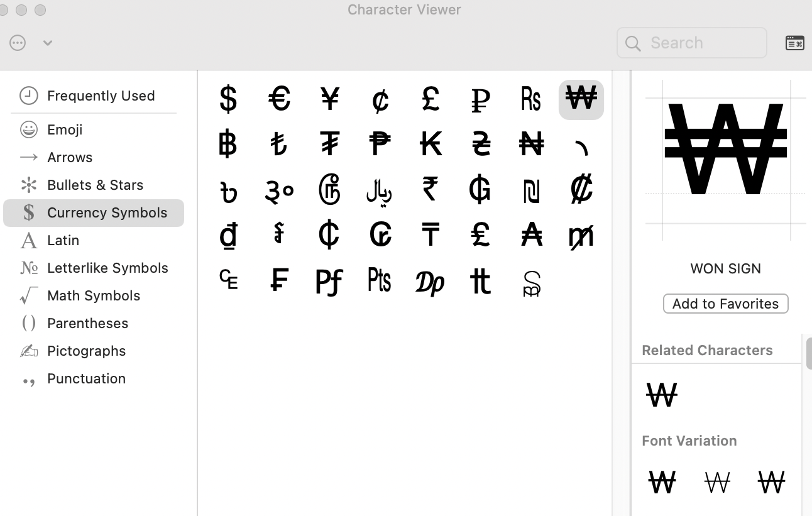Screen dimensions: 812x516
Task: Click the Bullets & Stars asterisk icon
Action: point(28,185)
